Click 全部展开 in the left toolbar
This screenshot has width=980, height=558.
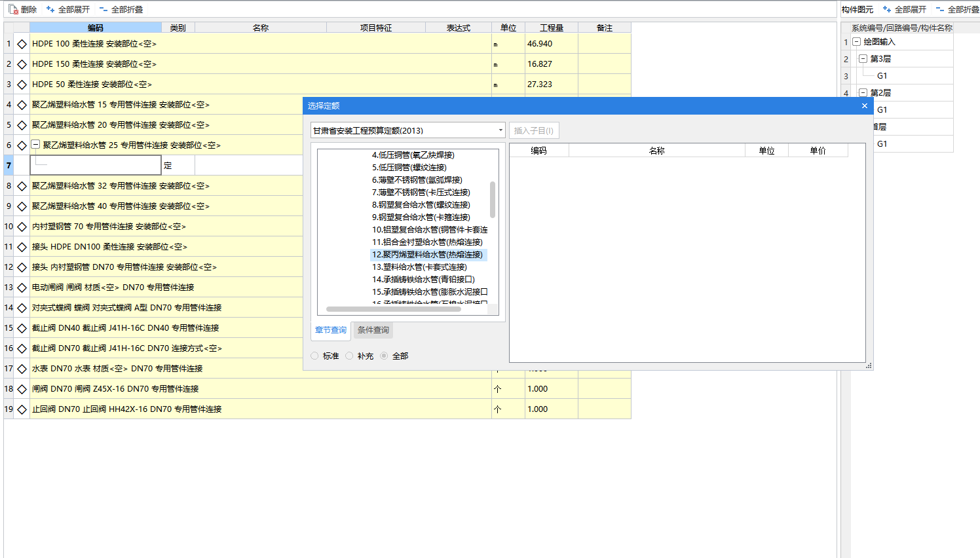[68, 9]
